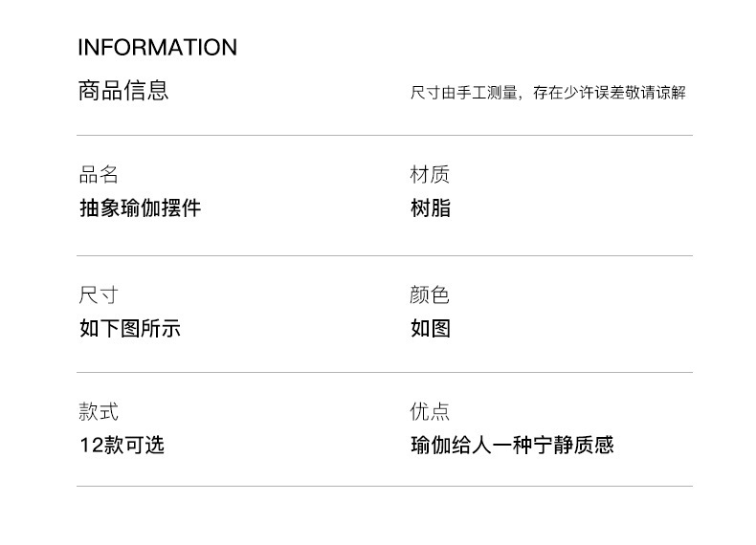Select the 商品信息 title text
The image size is (756, 545).
(123, 91)
